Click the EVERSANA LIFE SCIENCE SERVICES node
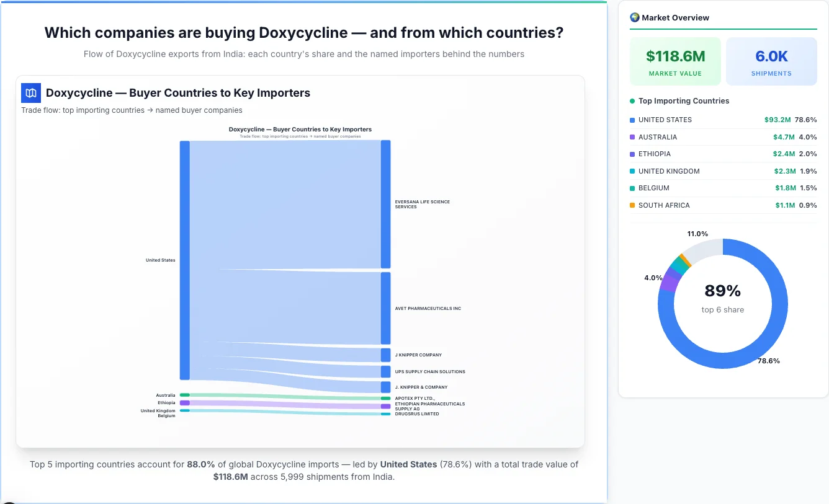 (x=386, y=203)
